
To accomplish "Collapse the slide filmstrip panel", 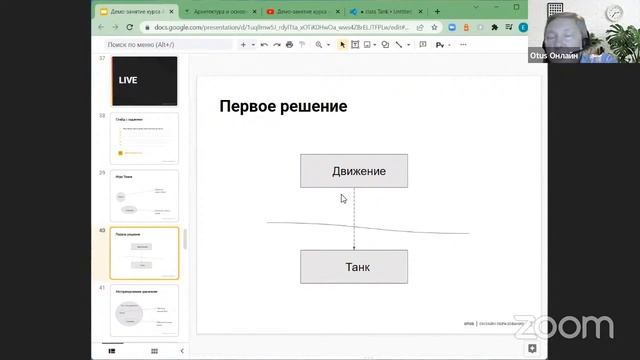I will (x=182, y=351).
